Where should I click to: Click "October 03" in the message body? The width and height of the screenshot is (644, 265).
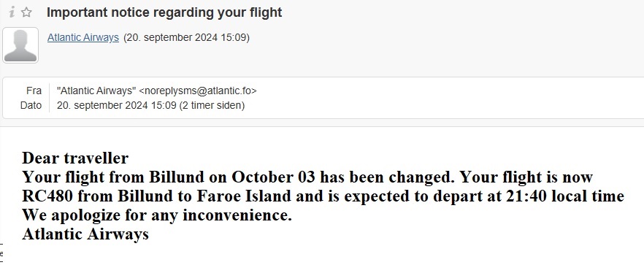tap(274, 177)
